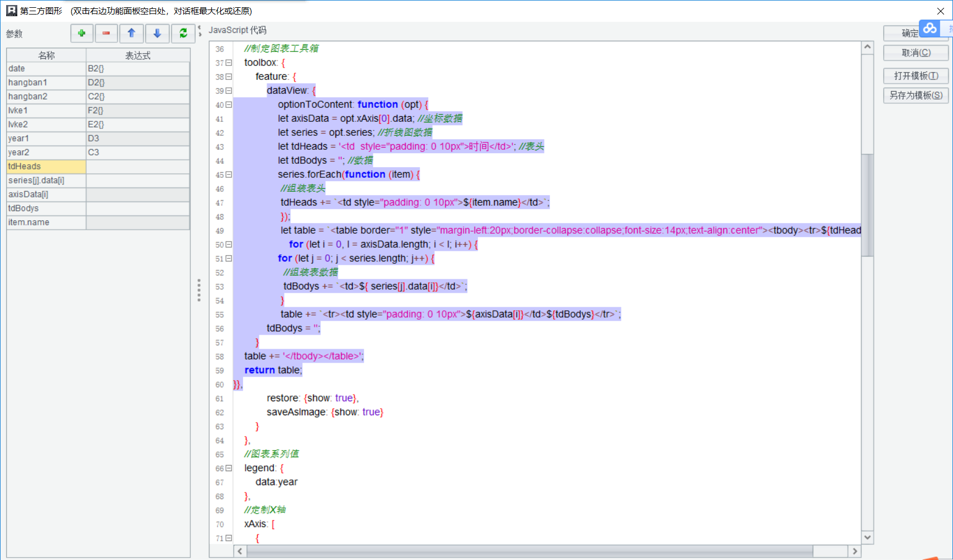Move parameter down with blue down arrow
The height and width of the screenshot is (560, 953).
pos(157,34)
